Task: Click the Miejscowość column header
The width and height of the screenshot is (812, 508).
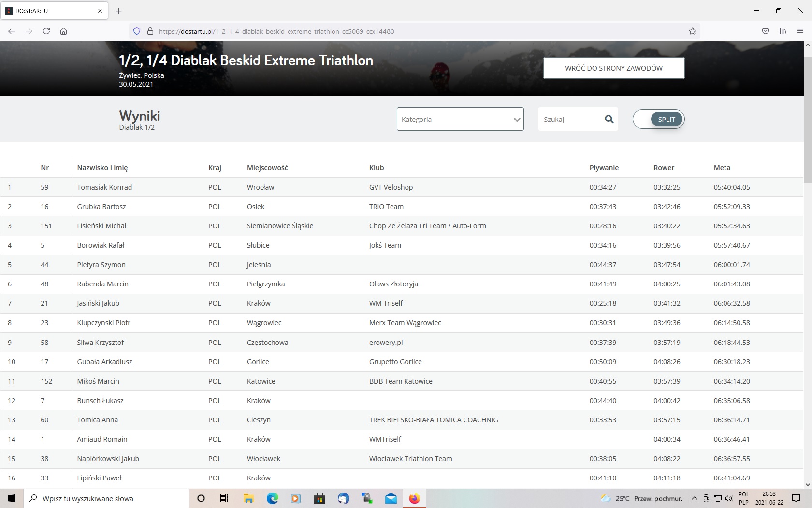Action: click(x=267, y=168)
